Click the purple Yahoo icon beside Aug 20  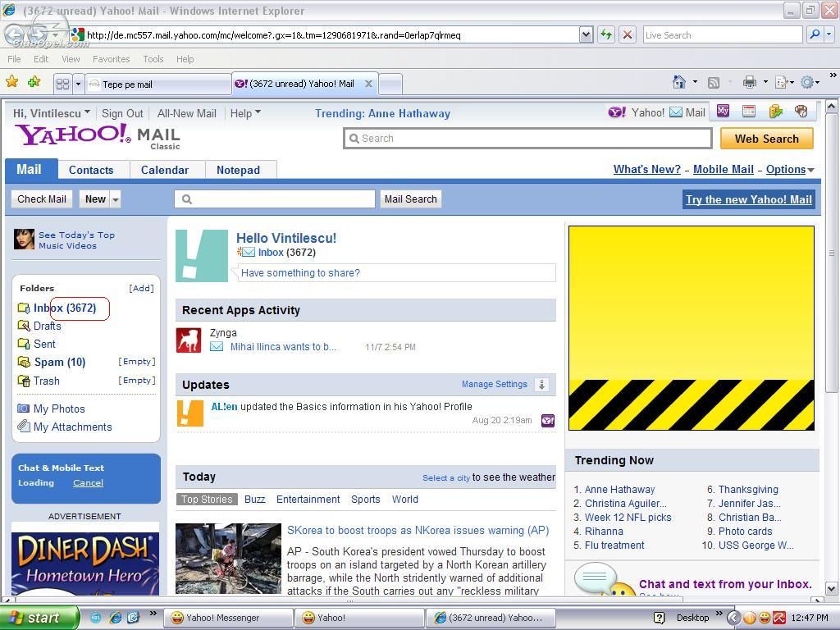pos(547,421)
